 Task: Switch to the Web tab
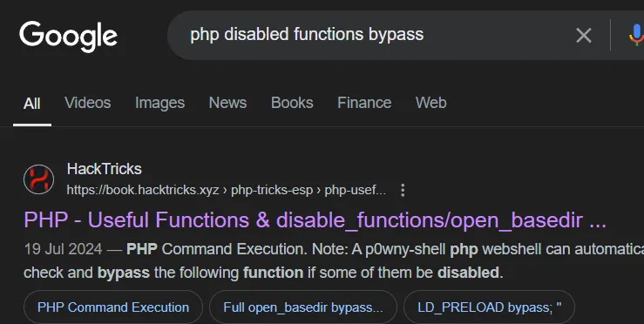430,103
